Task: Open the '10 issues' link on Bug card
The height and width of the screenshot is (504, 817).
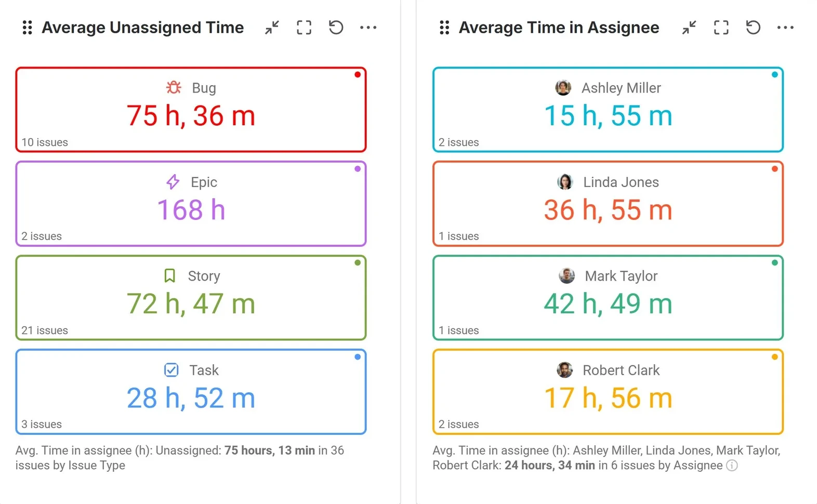Action: coord(45,142)
